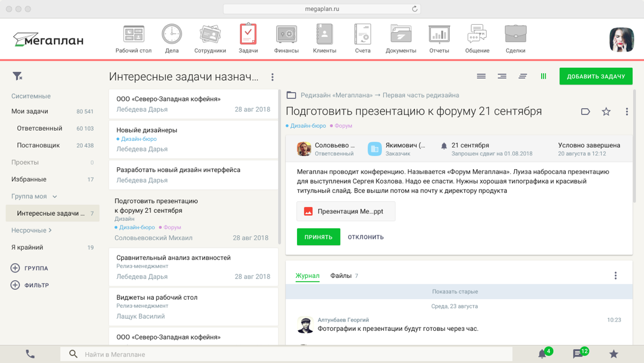The width and height of the screenshot is (644, 363).
Task: Select Мои задачи filter
Action: (53, 112)
